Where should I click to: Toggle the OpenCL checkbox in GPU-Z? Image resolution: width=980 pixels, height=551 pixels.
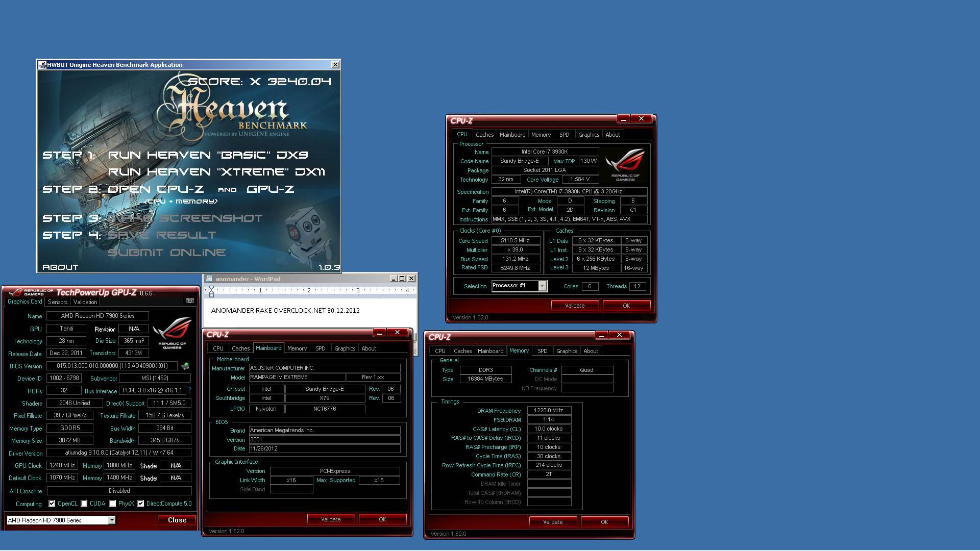pyautogui.click(x=52, y=504)
